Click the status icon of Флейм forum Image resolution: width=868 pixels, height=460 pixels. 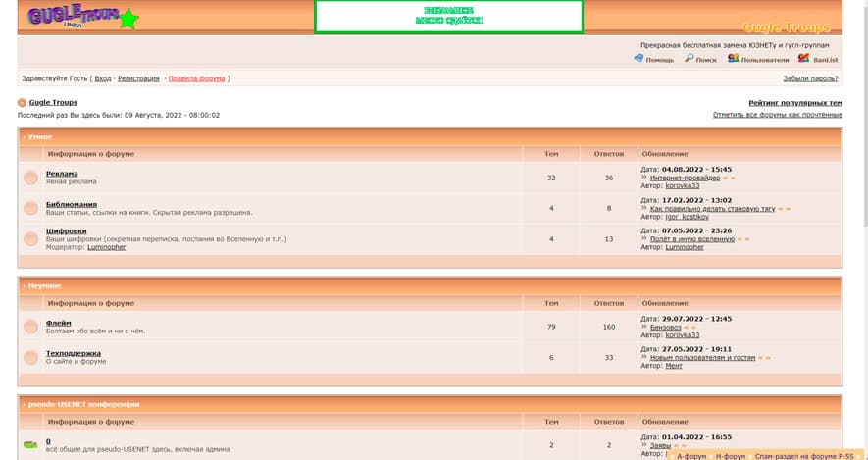[x=31, y=327]
